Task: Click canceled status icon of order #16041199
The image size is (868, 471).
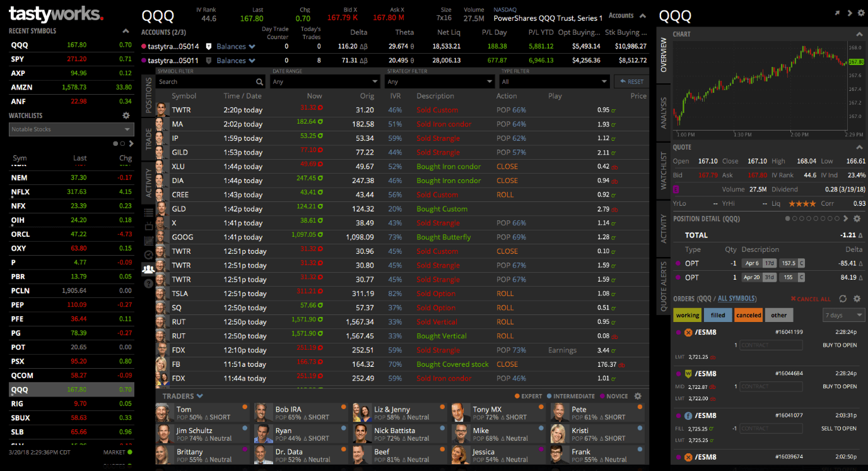Action: 688,332
